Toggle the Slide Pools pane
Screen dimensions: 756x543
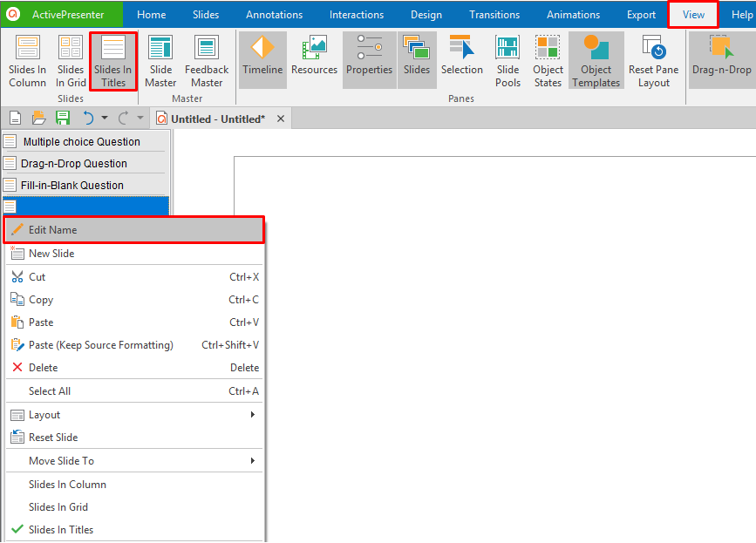tap(507, 60)
